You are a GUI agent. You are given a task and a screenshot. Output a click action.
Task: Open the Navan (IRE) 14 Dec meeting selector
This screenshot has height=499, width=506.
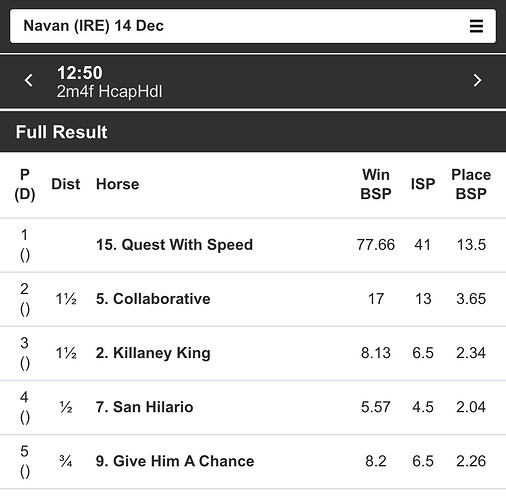pyautogui.click(x=253, y=26)
